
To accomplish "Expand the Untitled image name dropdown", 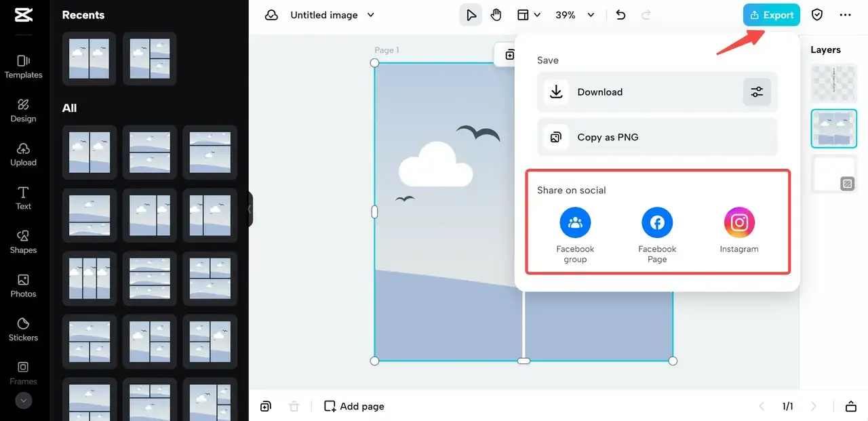I will pyautogui.click(x=370, y=15).
